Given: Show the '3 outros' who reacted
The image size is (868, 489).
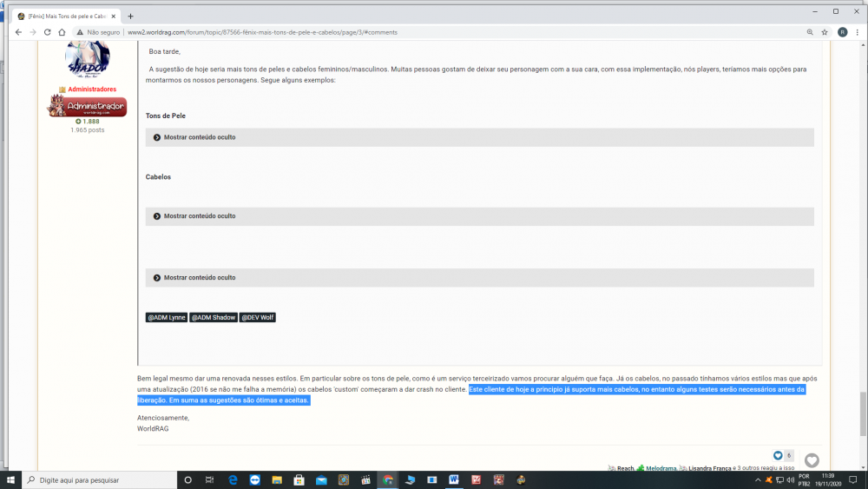Looking at the screenshot, I should (750, 468).
